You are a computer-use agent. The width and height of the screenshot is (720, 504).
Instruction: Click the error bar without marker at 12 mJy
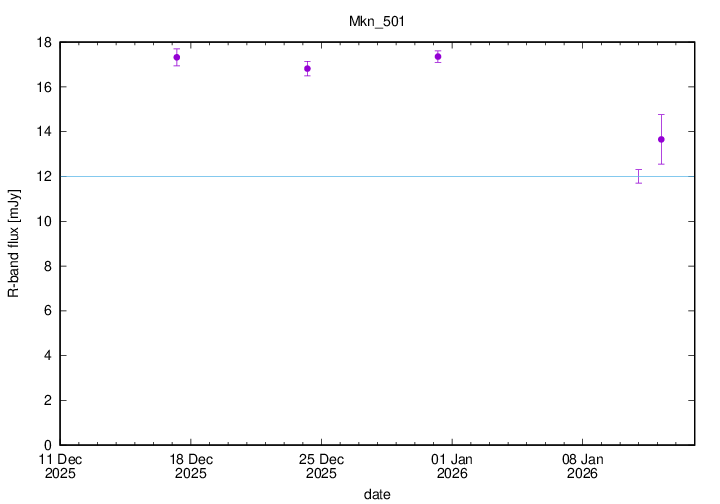coord(638,176)
